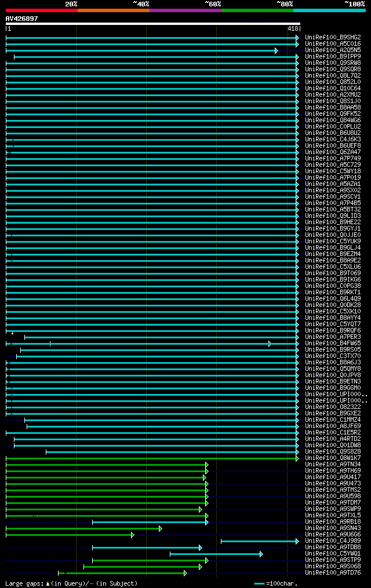Select label UniRef100_C5XLU6
371x588 pixels.
tap(333, 267)
